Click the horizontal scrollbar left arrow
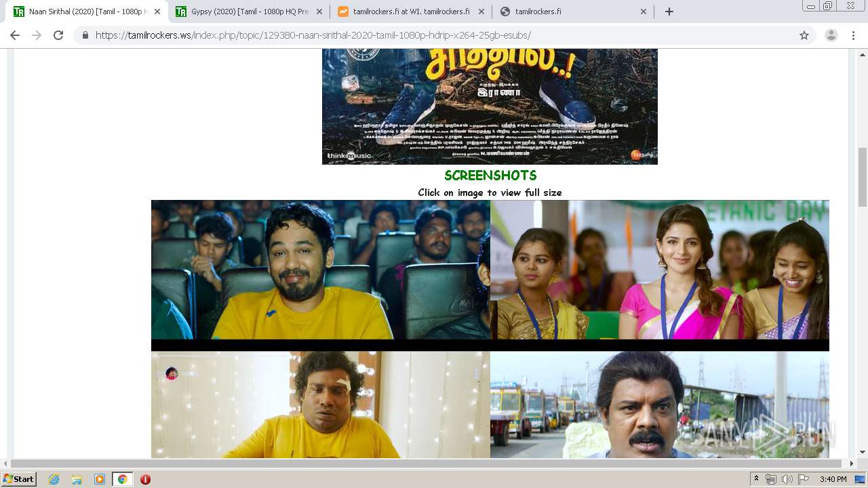This screenshot has height=488, width=868. tap(5, 464)
